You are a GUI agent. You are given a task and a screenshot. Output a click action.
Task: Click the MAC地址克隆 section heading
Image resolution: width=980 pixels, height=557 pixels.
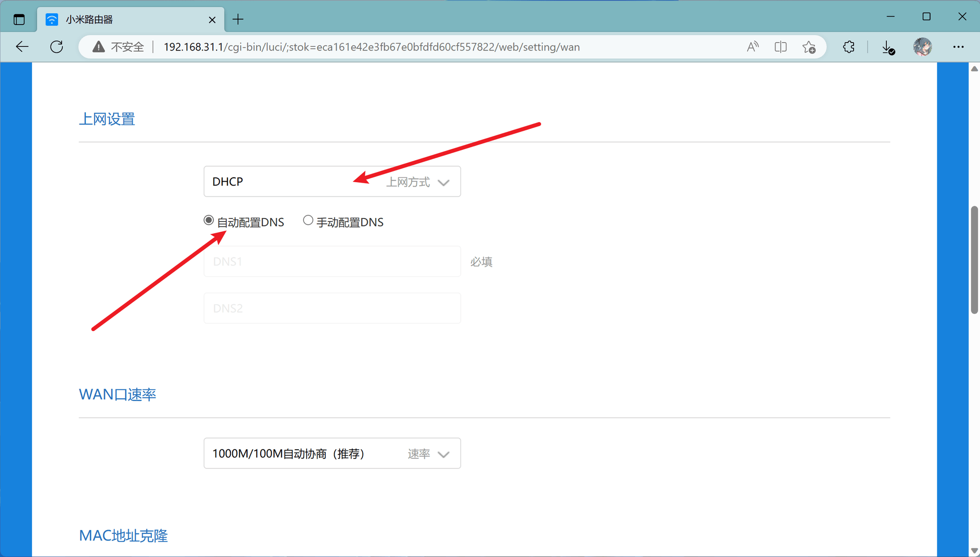pyautogui.click(x=123, y=535)
